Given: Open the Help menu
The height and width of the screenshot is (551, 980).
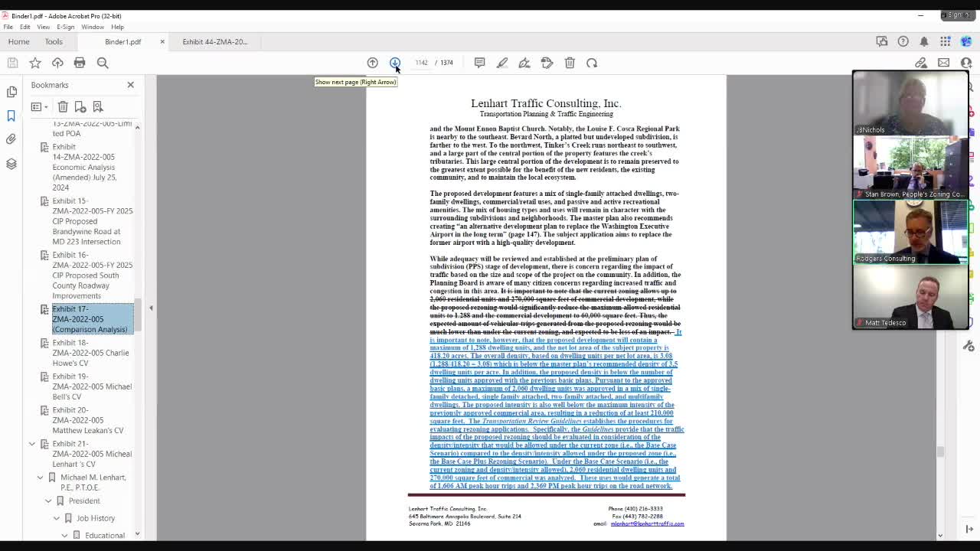Looking at the screenshot, I should coord(117,27).
